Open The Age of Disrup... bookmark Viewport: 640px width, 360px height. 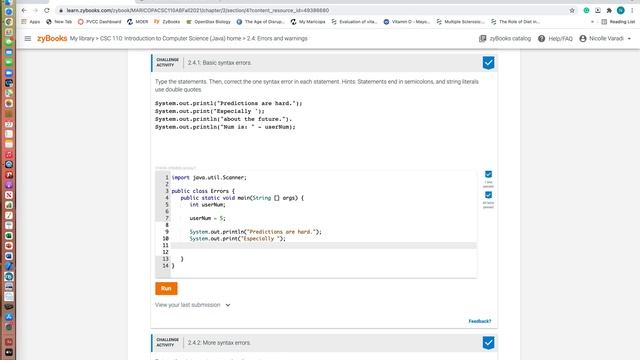click(260, 22)
